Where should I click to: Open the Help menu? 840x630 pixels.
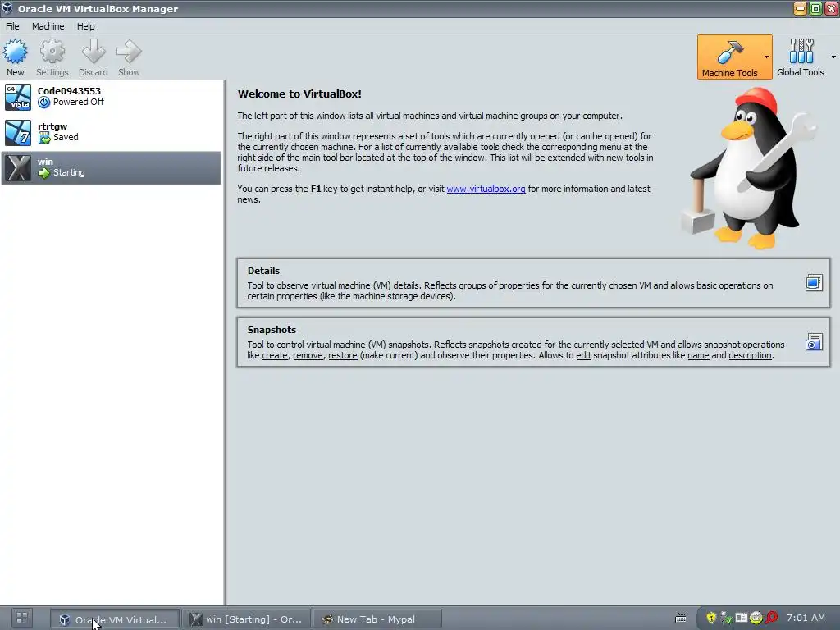pyautogui.click(x=85, y=26)
